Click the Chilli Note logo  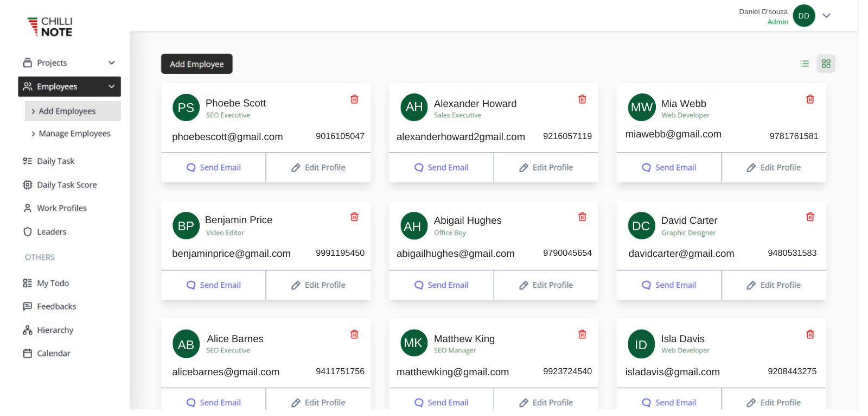(50, 27)
